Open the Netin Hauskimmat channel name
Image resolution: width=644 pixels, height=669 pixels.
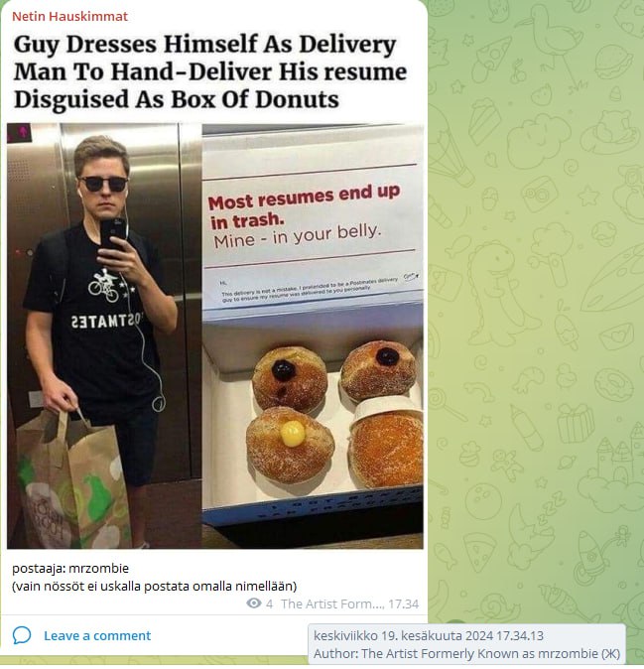coord(69,16)
